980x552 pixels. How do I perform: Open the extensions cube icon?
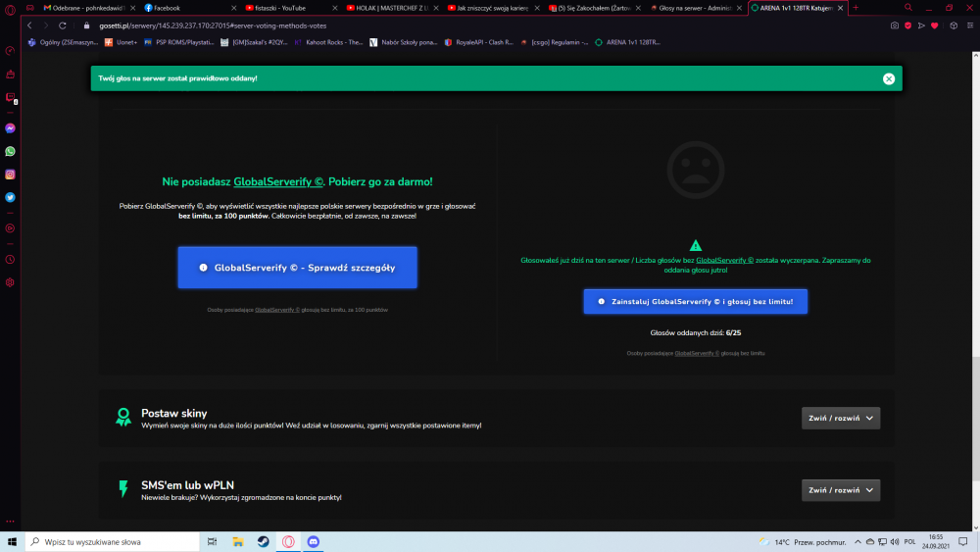954,25
